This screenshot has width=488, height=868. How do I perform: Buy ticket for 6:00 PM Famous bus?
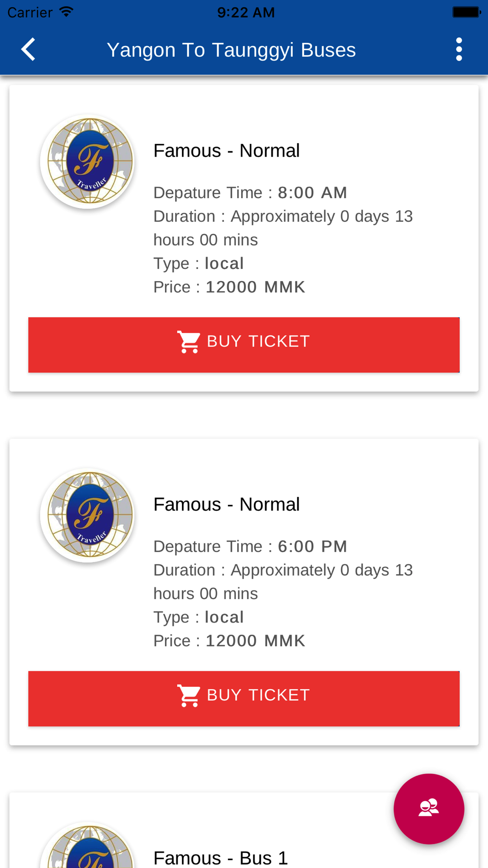[x=244, y=699]
